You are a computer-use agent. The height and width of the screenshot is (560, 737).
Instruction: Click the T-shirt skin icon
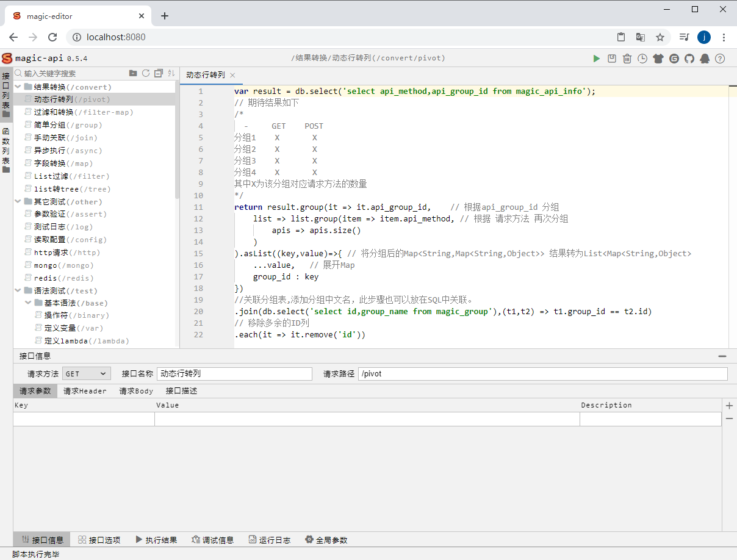tap(658, 59)
